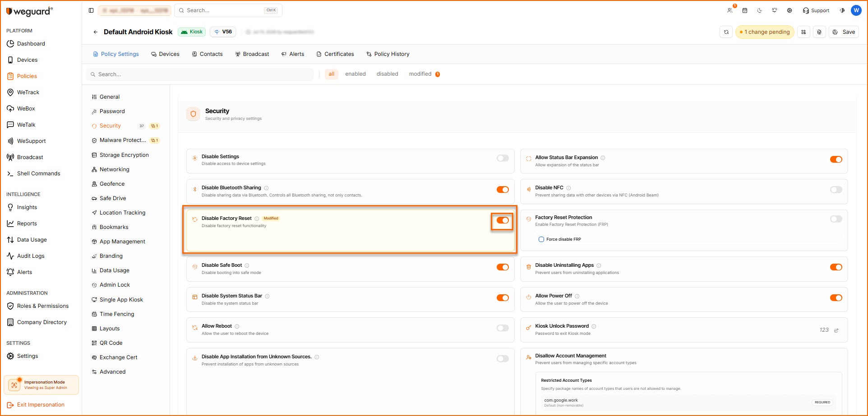
Task: Open the V56 version selector
Action: pyautogui.click(x=223, y=32)
